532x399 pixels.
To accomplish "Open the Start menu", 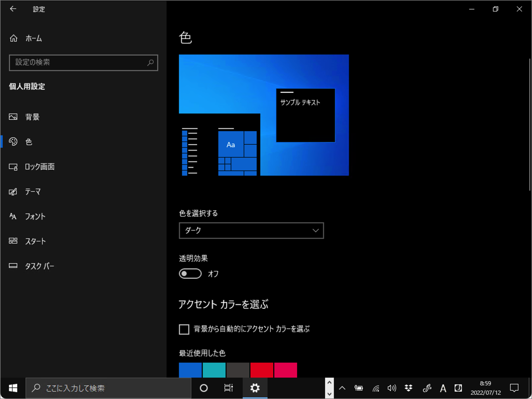I will point(13,388).
